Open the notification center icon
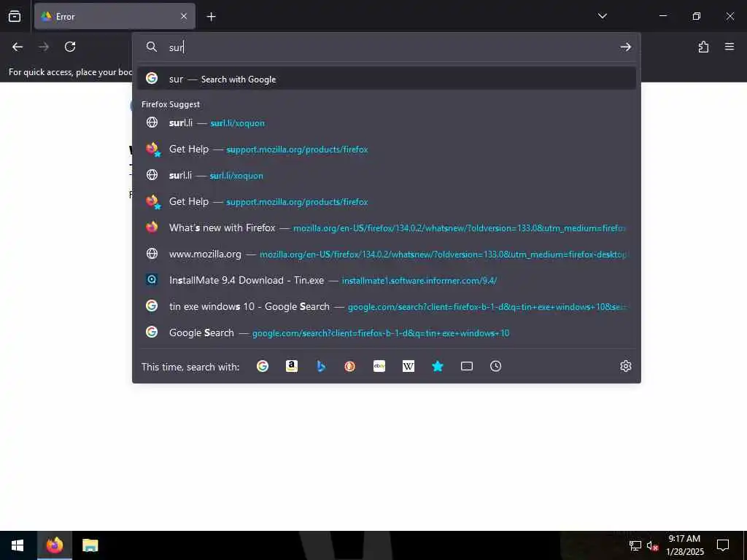Image resolution: width=747 pixels, height=560 pixels. (723, 545)
